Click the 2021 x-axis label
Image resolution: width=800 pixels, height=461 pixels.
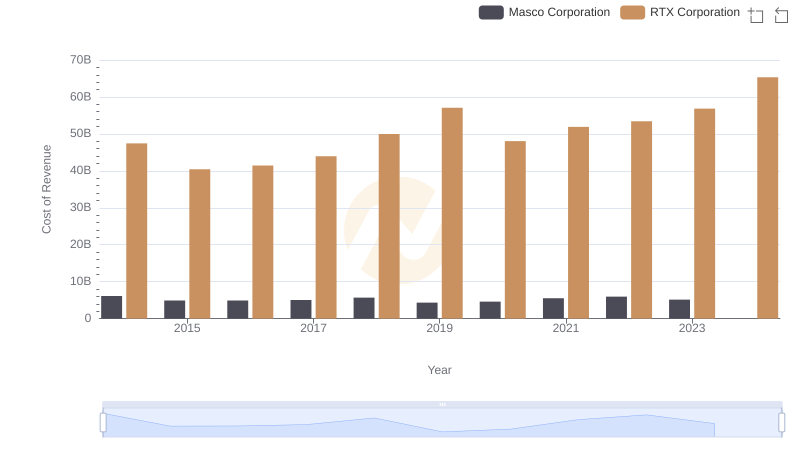(x=566, y=328)
